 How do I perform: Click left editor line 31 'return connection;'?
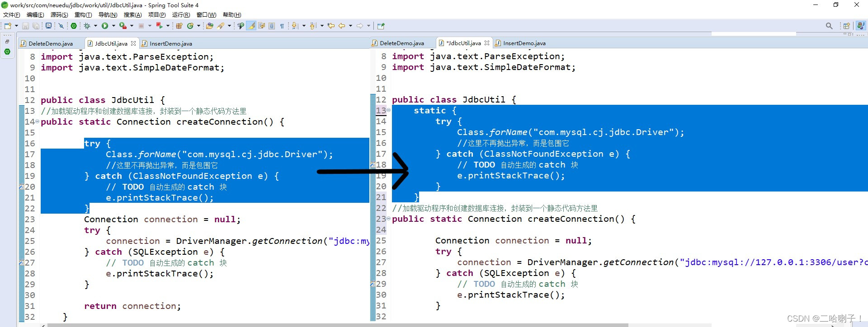[x=132, y=306]
